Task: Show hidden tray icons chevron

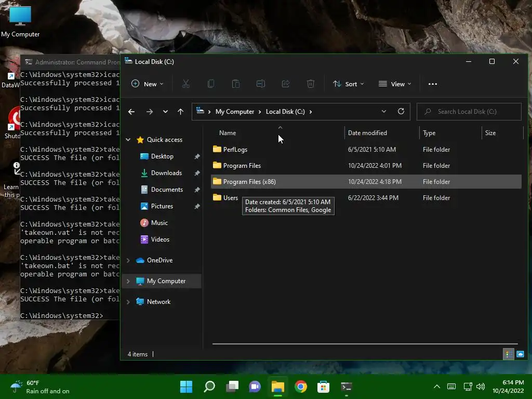Action: [x=437, y=387]
